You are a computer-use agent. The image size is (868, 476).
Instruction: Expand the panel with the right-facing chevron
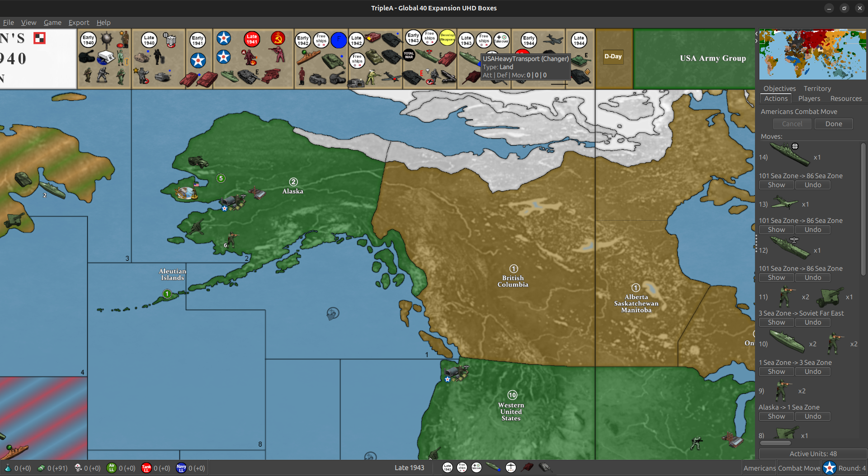click(x=756, y=41)
